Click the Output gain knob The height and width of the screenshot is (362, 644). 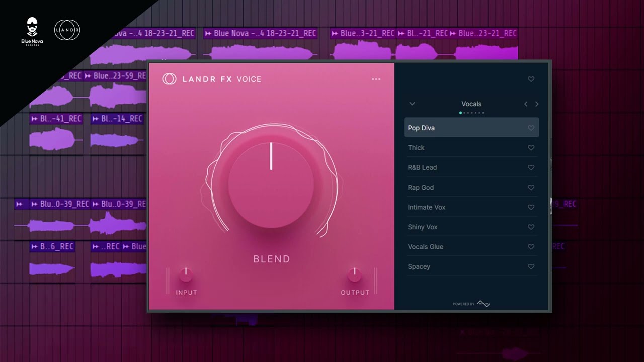click(x=355, y=275)
